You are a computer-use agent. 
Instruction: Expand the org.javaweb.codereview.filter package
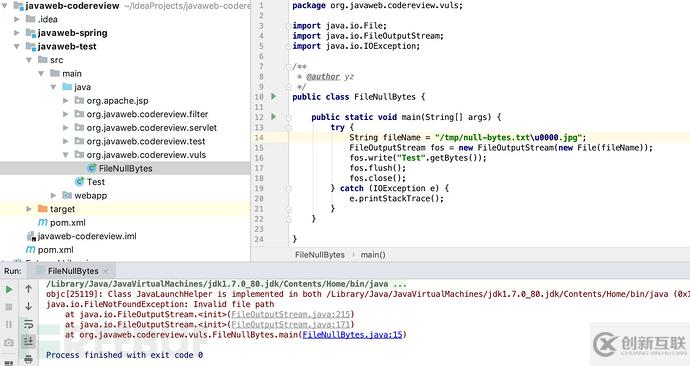[x=66, y=114]
